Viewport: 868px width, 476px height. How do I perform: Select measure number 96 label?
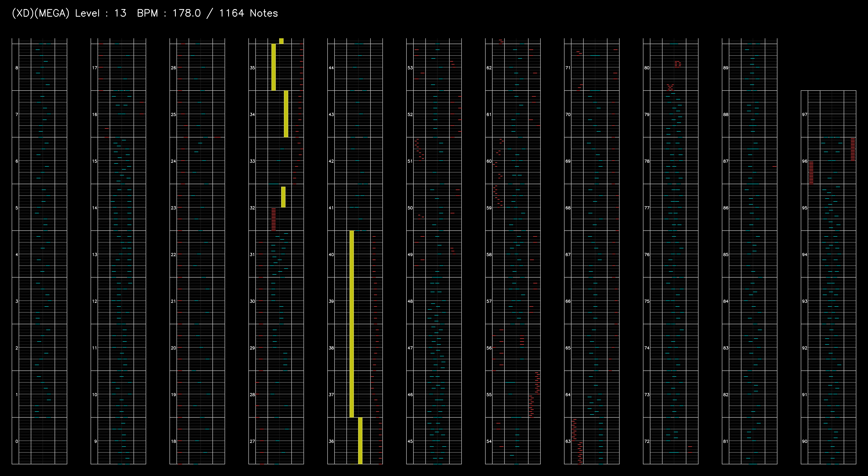tap(804, 161)
